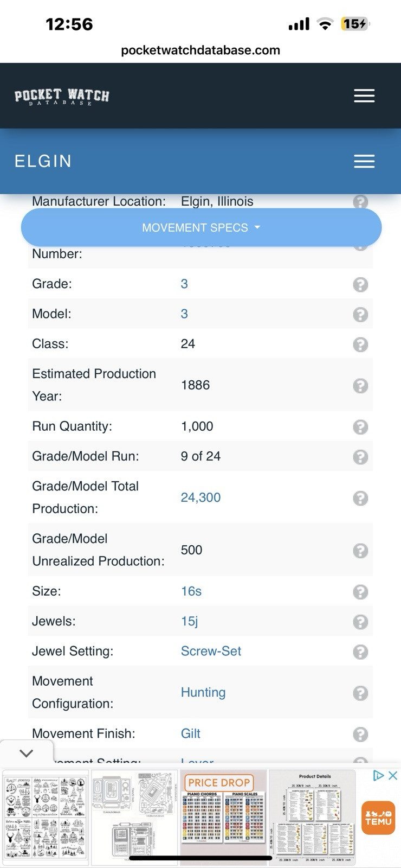Open the Screw-Set jewel setting link
The width and height of the screenshot is (401, 868).
tap(211, 651)
